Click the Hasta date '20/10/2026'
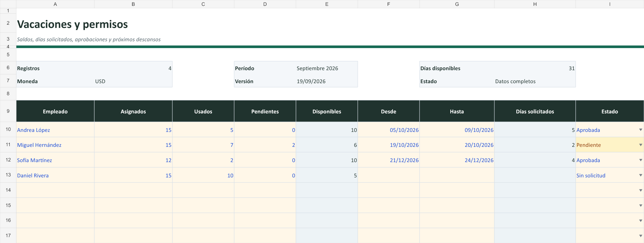This screenshot has width=644, height=243. click(x=457, y=145)
